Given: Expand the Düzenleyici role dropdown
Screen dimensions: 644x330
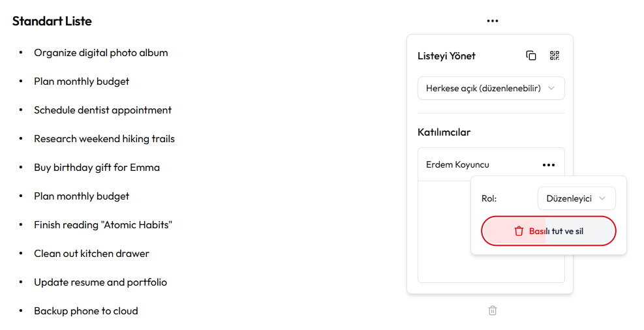Looking at the screenshot, I should 577,198.
